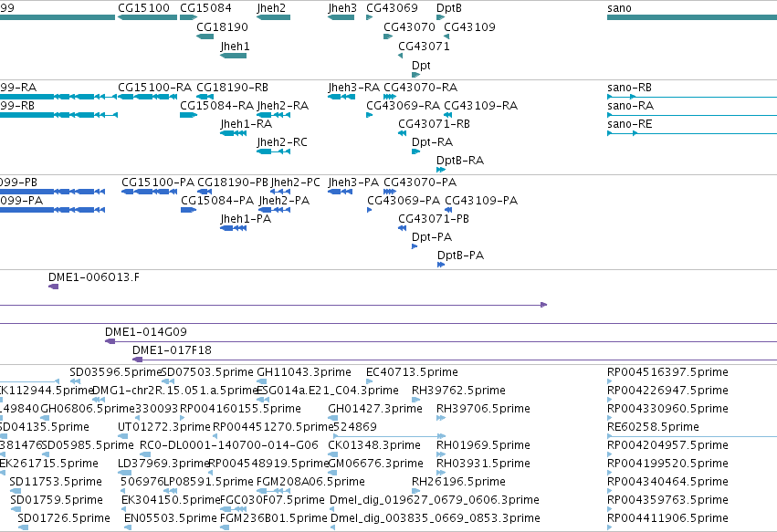Select clone DME1-017F18
This screenshot has height=532, width=777.
pos(172,350)
